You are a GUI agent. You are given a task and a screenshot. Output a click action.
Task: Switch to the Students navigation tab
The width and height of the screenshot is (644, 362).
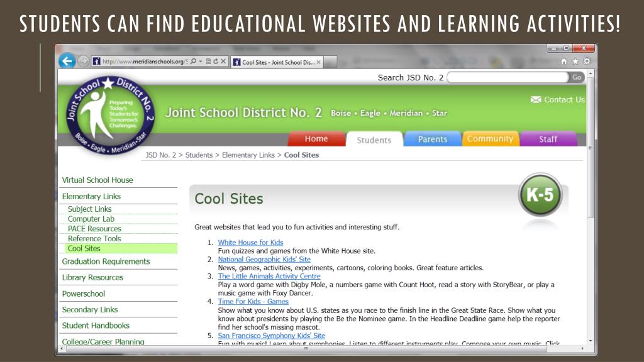coord(374,140)
